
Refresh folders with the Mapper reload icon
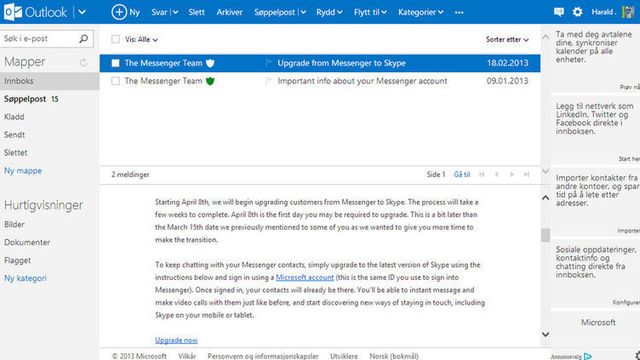[x=84, y=62]
